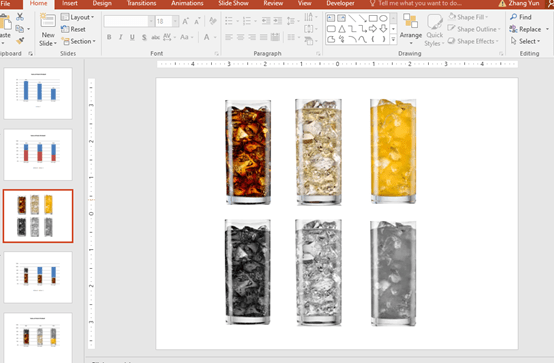Open Shape Effects menu
The height and width of the screenshot is (363, 554).
[x=473, y=41]
